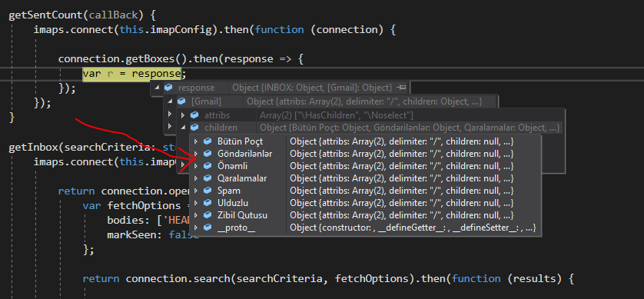
Task: Select the Göndərilənlər property name
Action: pos(245,154)
